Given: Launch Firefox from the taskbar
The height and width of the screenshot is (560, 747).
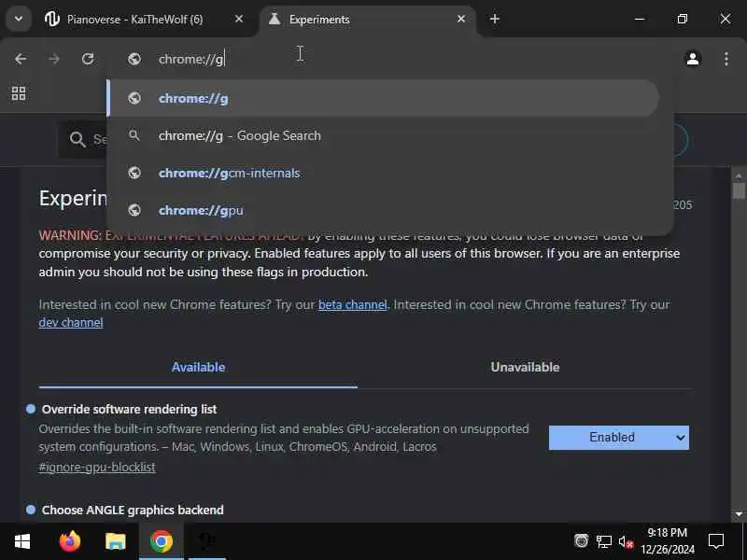Looking at the screenshot, I should 70,541.
